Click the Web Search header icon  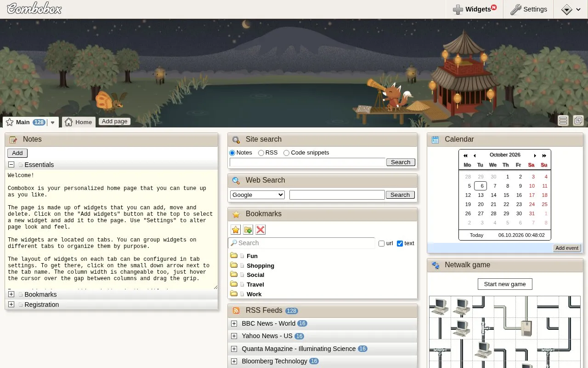coord(236,180)
